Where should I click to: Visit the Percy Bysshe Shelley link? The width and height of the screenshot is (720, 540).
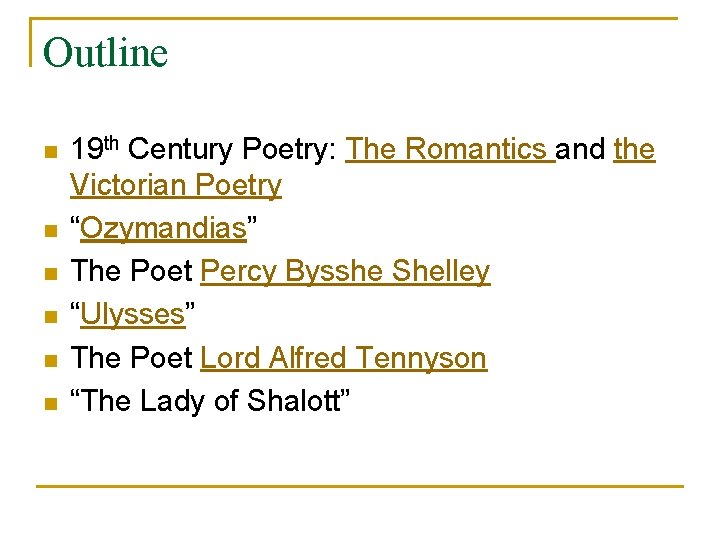[345, 271]
